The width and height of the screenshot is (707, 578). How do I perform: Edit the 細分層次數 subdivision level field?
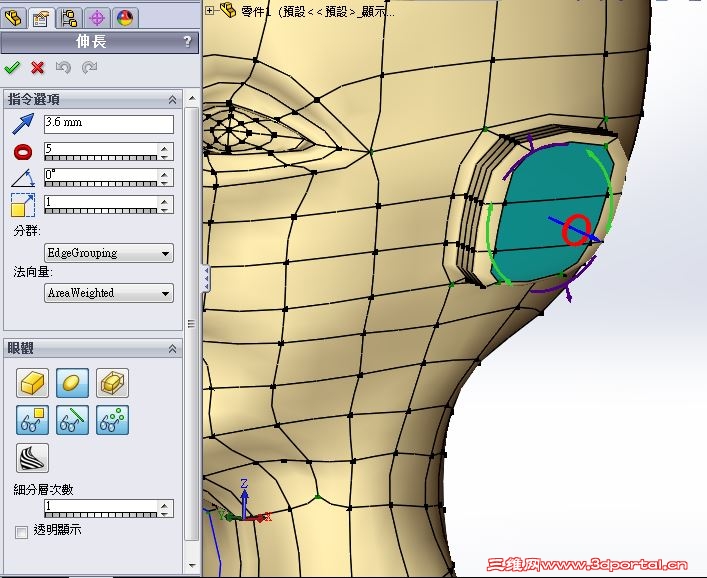tap(101, 506)
